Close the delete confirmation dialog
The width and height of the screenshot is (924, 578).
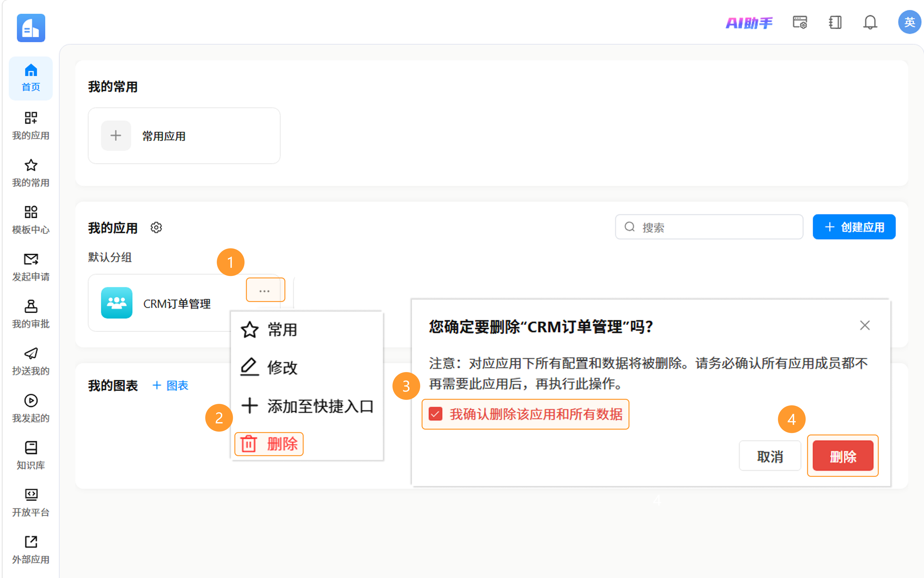point(864,325)
